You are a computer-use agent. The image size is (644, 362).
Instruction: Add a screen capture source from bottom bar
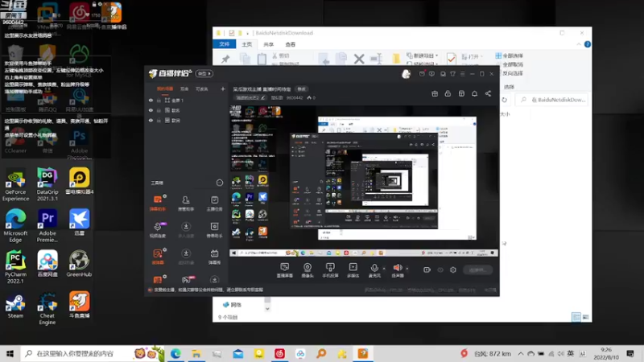285,270
